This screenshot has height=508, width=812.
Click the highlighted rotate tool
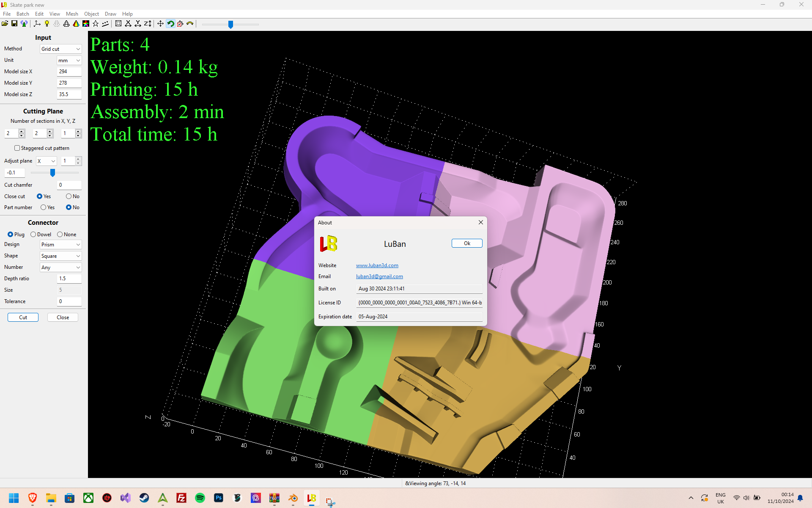170,24
